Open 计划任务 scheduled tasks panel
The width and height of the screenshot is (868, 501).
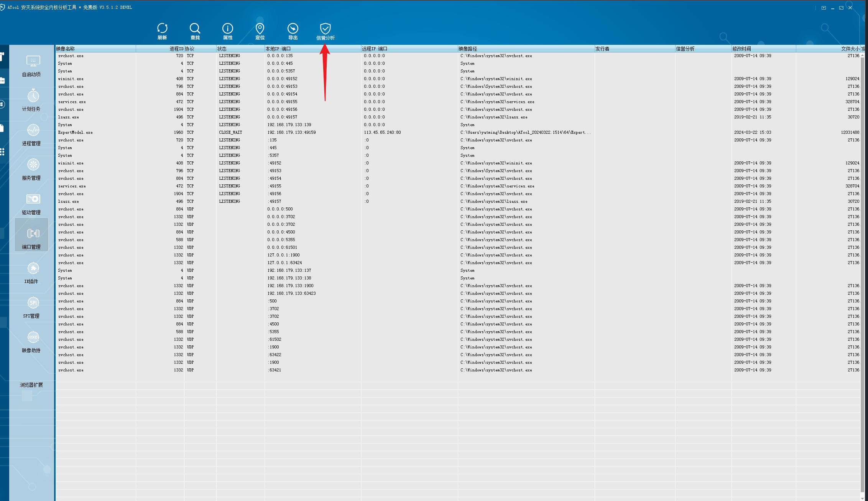(x=31, y=100)
